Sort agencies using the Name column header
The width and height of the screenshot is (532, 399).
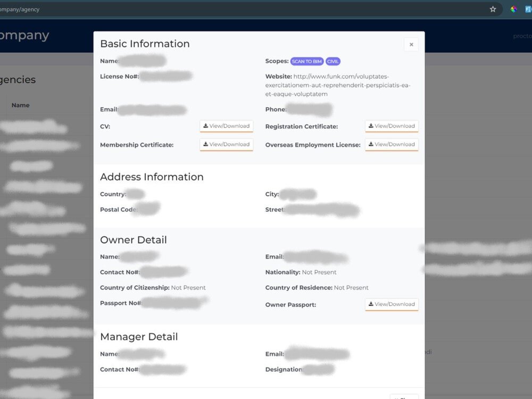(20, 105)
